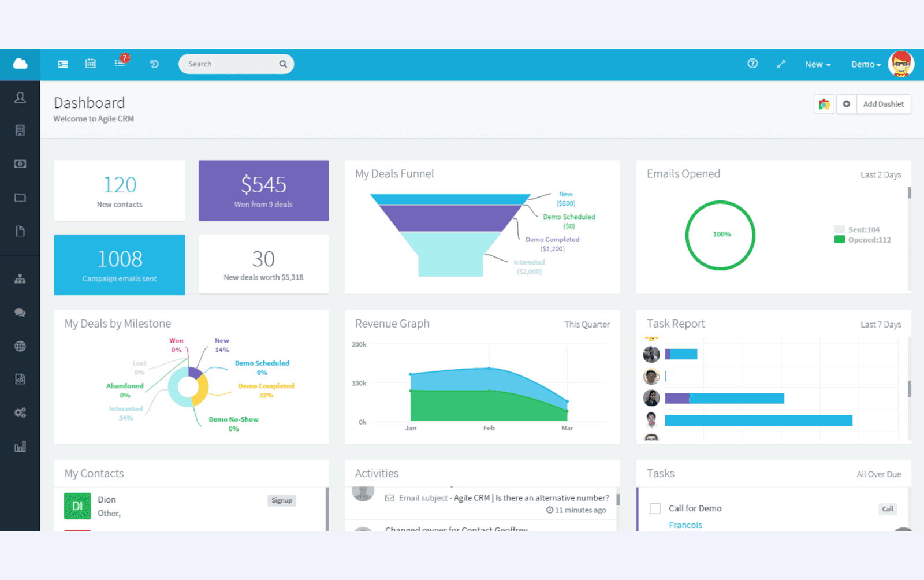Open Contacts via the person icon in sidebar
This screenshot has height=580, width=924.
pyautogui.click(x=20, y=98)
